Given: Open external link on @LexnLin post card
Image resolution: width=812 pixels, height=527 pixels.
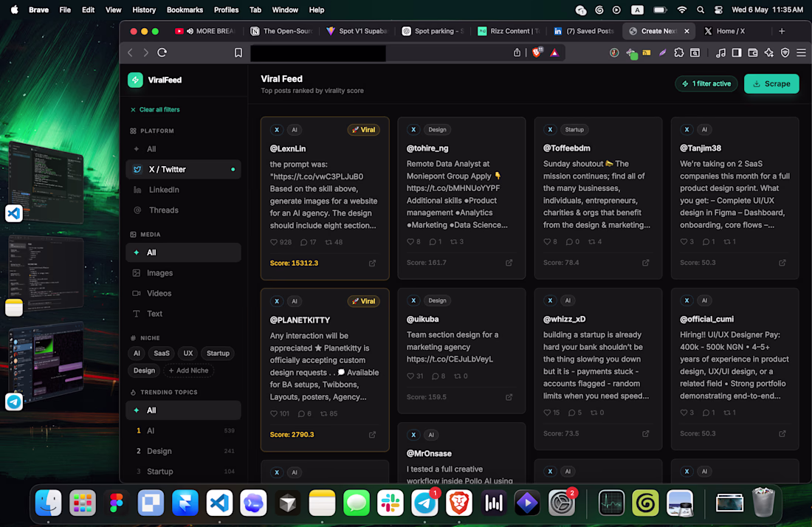Looking at the screenshot, I should coord(372,263).
